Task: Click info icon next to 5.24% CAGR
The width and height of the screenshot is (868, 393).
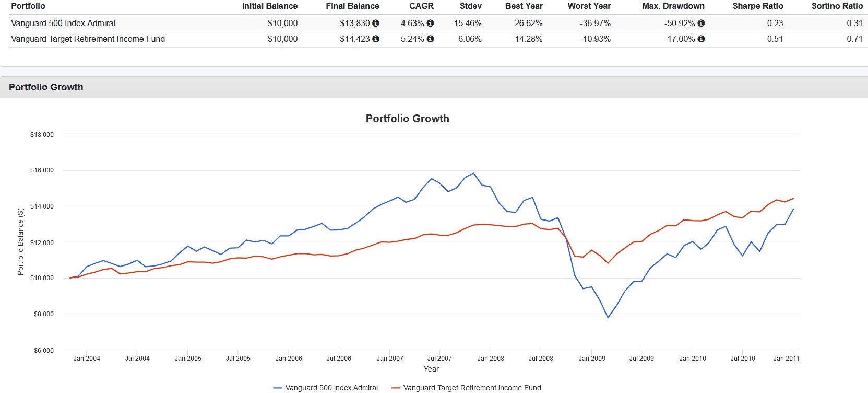Action: pyautogui.click(x=430, y=39)
